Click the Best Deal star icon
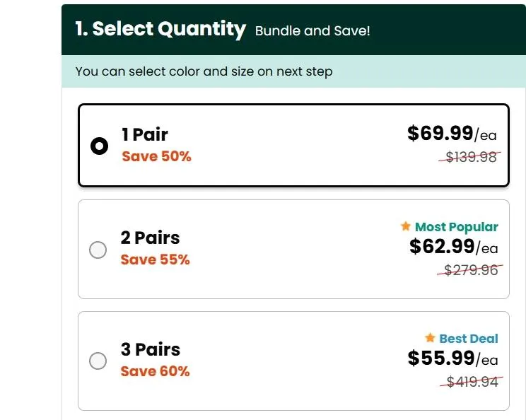Viewport: 526px width, 420px height. click(430, 338)
